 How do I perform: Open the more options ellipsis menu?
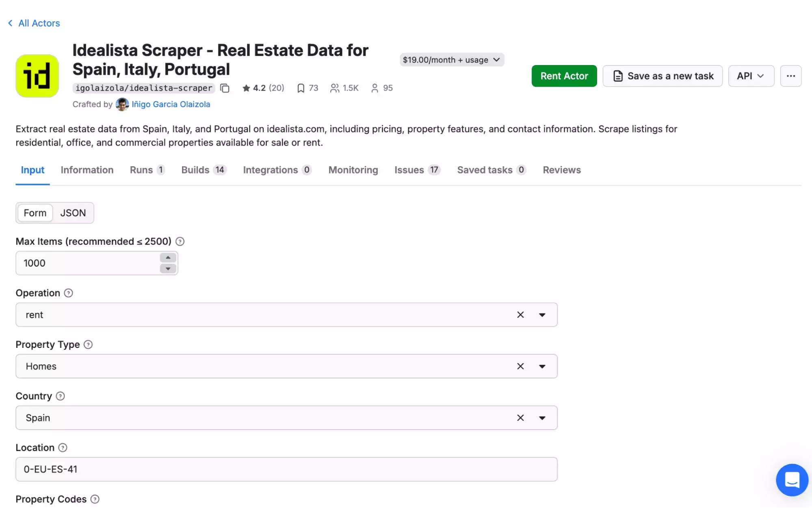point(790,76)
